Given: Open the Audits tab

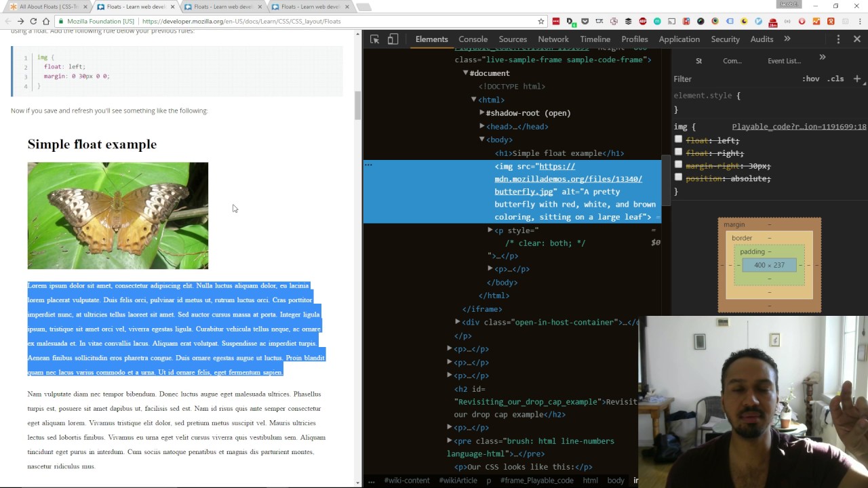Looking at the screenshot, I should (762, 39).
